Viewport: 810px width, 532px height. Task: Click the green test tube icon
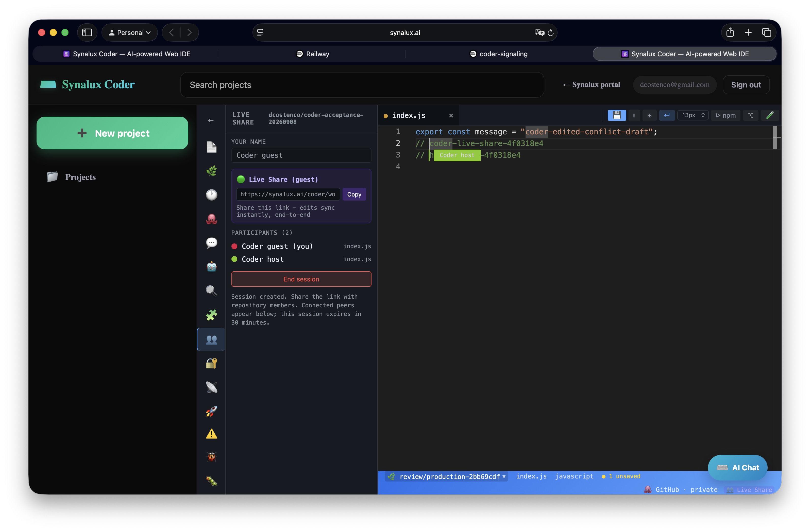[769, 115]
